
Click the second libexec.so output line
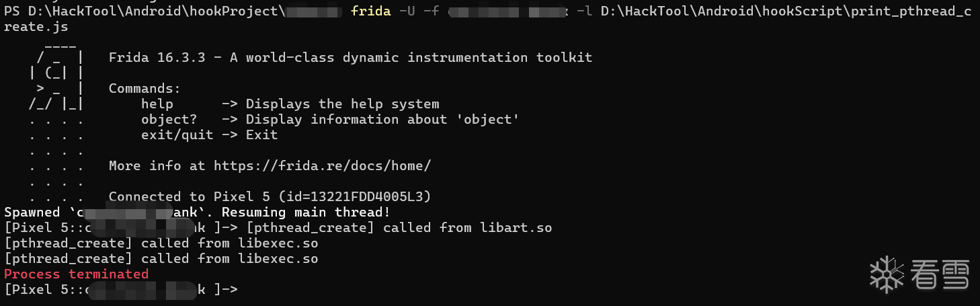click(x=161, y=258)
